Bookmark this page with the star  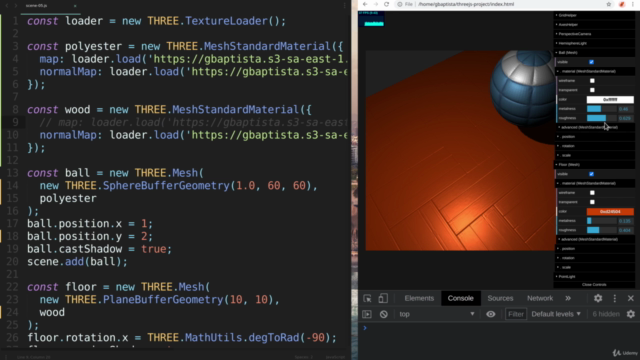(609, 4)
